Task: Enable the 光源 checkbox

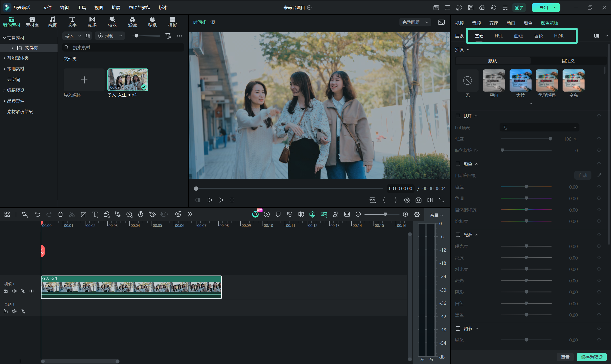Action: [458, 235]
